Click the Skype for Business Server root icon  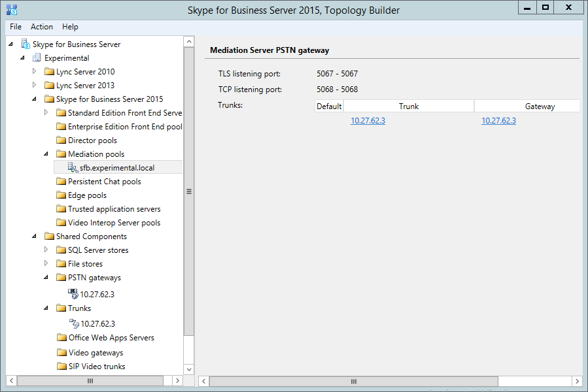[x=26, y=44]
